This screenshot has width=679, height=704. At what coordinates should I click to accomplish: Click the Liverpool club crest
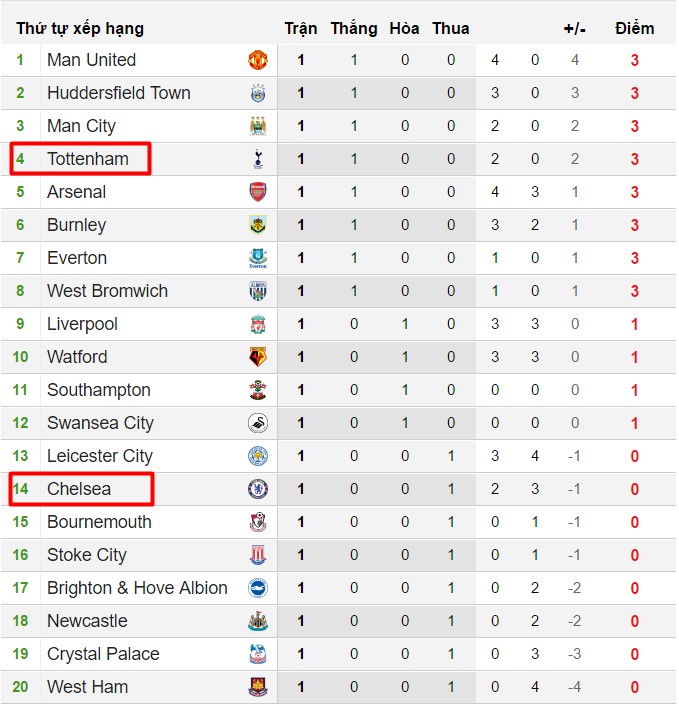pyautogui.click(x=258, y=324)
